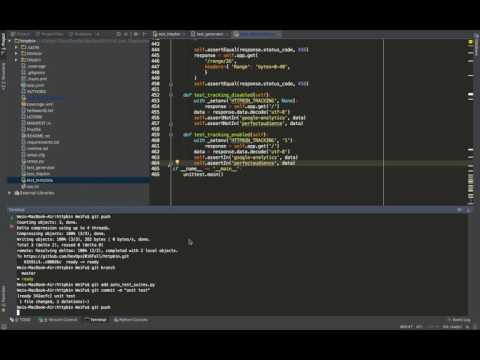480x360 pixels.
Task: Click the highlighted selected file row in tree
Action: [x=78, y=180]
